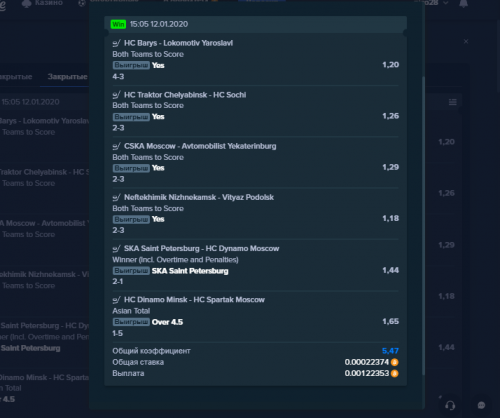
Task: Open HC Traktor Chelyabinsk - HC Sochi match link
Action: (x=185, y=95)
